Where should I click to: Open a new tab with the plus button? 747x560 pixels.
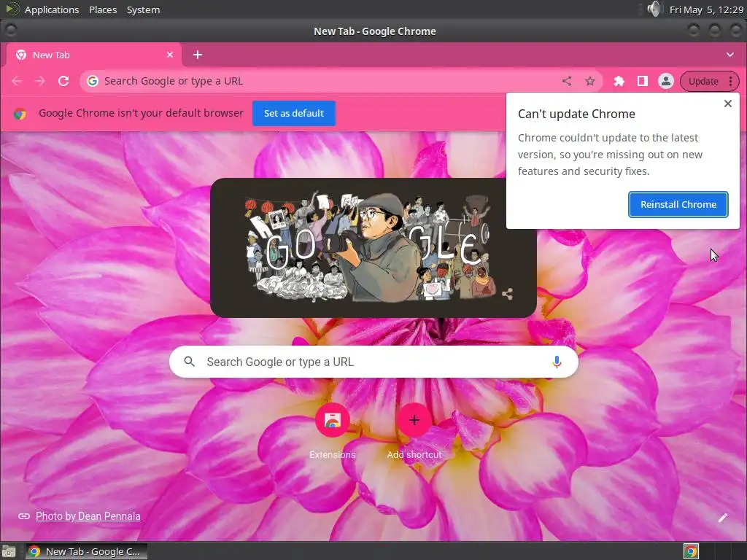pyautogui.click(x=197, y=55)
